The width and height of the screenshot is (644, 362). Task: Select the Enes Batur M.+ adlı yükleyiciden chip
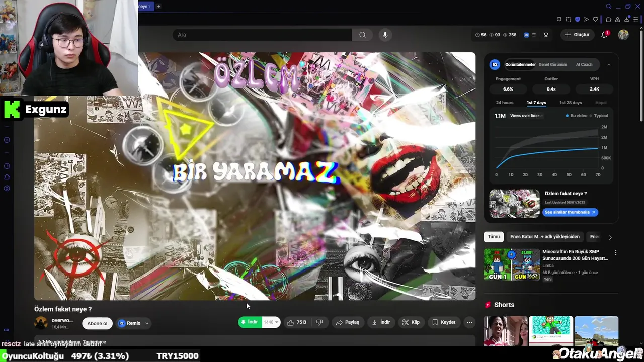pos(545,237)
